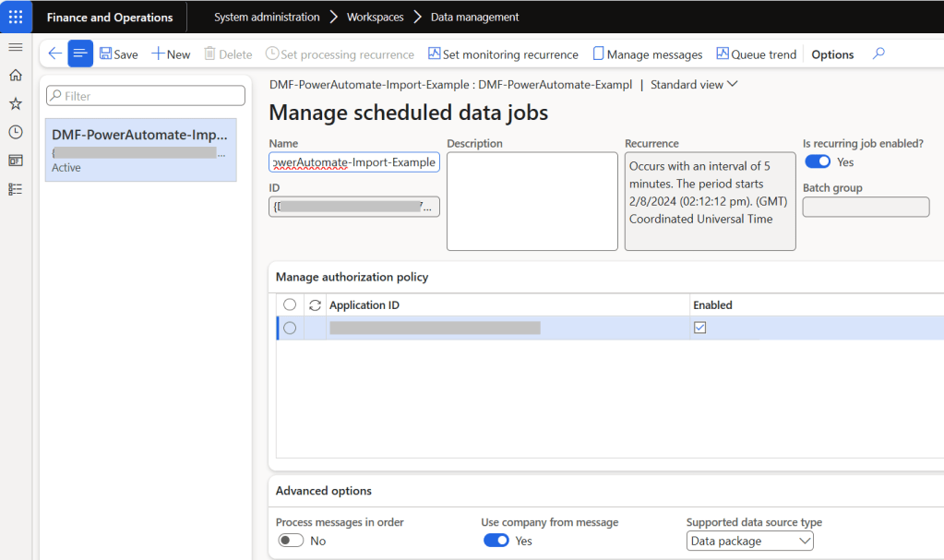944x560 pixels.
Task: Enable Process messages in order toggle
Action: tap(291, 541)
